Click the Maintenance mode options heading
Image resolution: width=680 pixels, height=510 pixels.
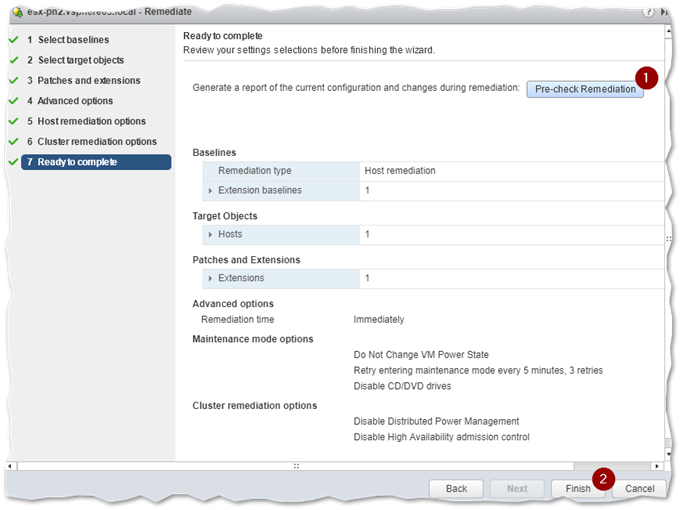click(x=252, y=339)
